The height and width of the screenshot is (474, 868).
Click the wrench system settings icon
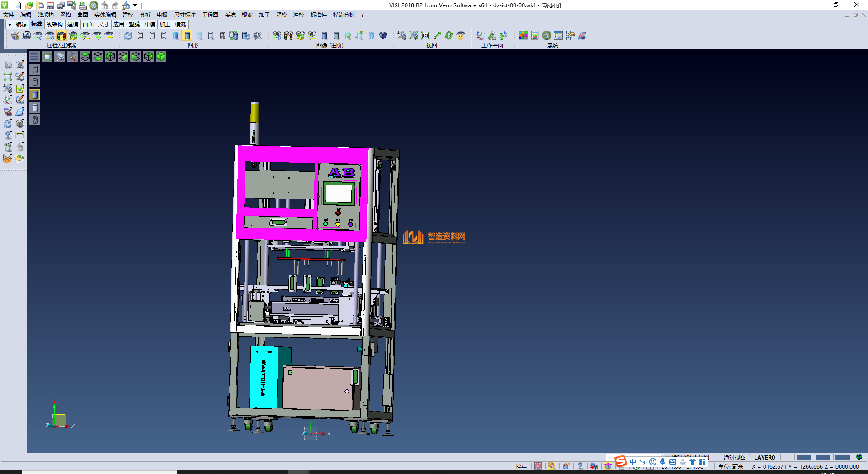click(547, 36)
